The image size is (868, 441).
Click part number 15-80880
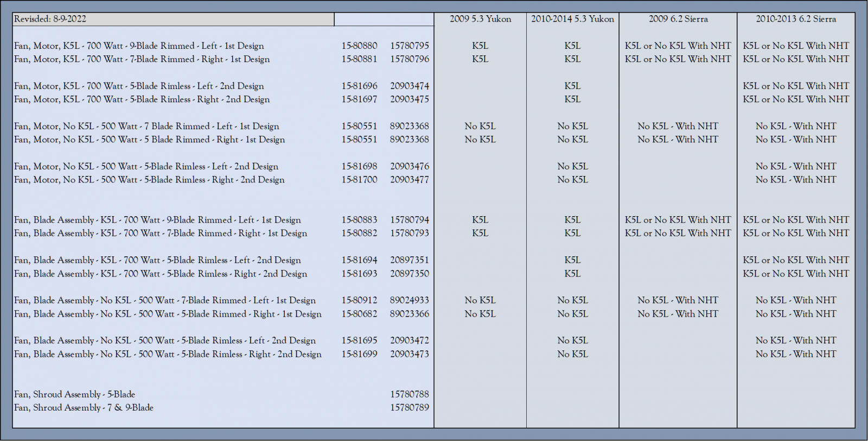click(359, 46)
